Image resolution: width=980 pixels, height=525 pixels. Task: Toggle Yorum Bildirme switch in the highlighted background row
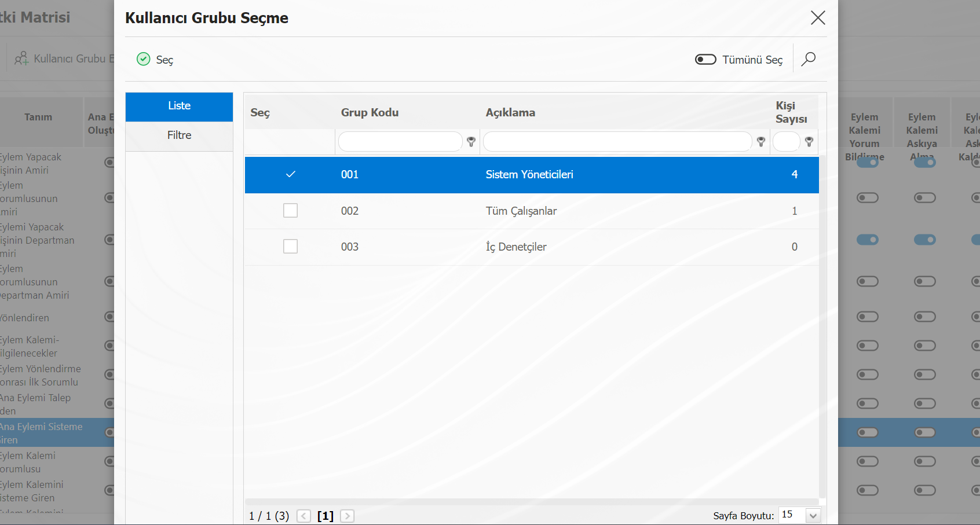click(x=868, y=432)
